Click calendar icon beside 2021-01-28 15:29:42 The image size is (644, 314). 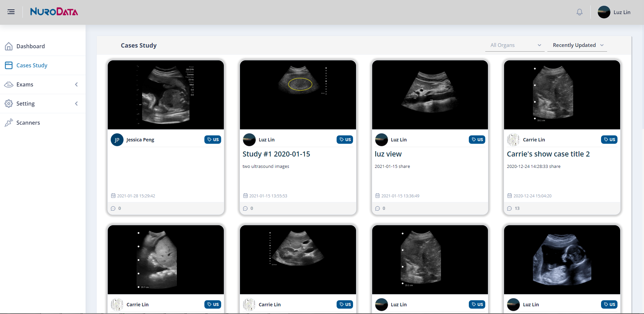(x=113, y=196)
